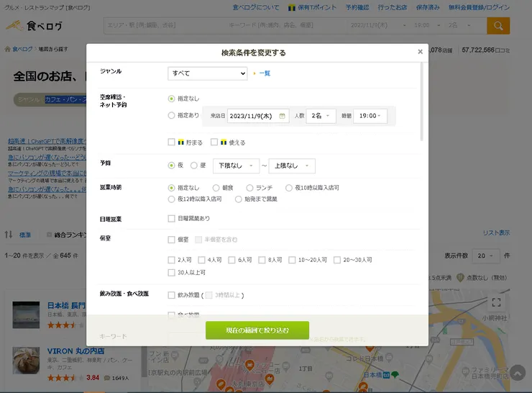Viewport: 532px width, 393px height.
Task: Check the 2人可 private room checkbox
Action: click(171, 260)
